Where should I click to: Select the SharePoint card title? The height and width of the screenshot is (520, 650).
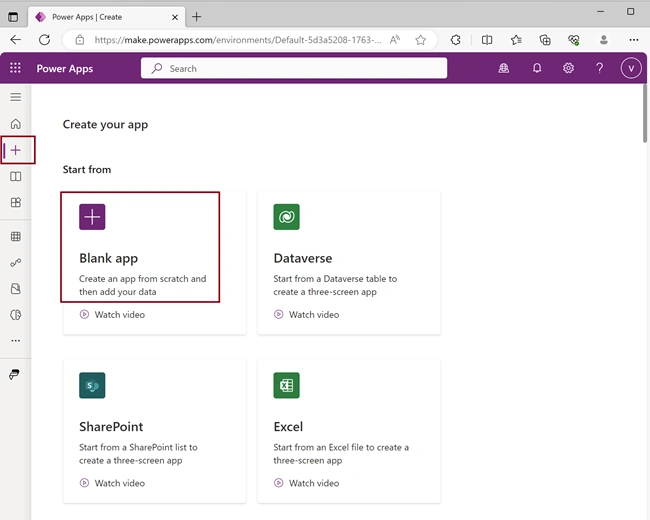[111, 427]
